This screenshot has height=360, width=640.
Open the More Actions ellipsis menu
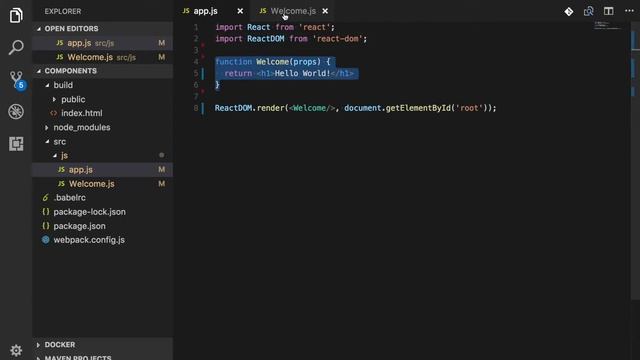(x=629, y=11)
